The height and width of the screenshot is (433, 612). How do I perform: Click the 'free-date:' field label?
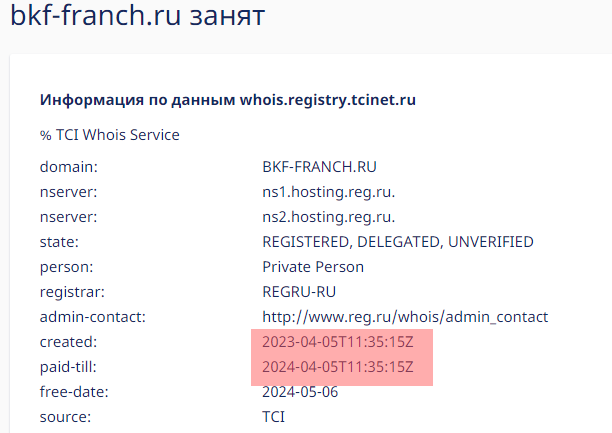pyautogui.click(x=74, y=392)
